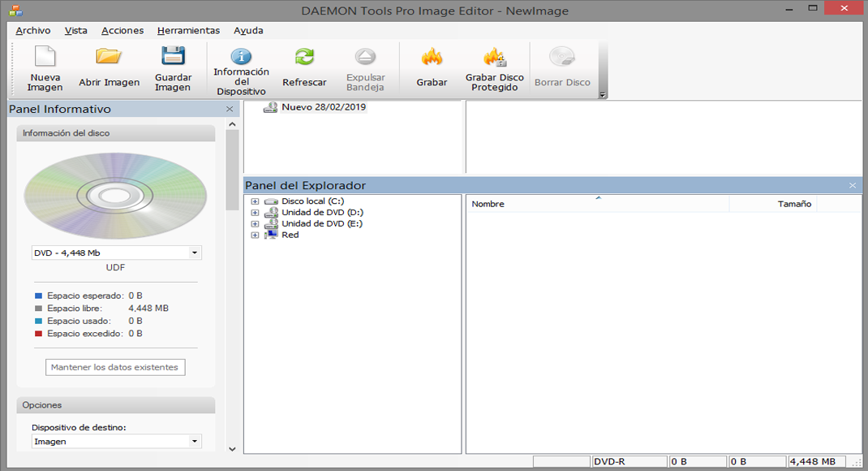Click the blue Espacio esperado color swatch
The image size is (868, 471).
(39, 296)
